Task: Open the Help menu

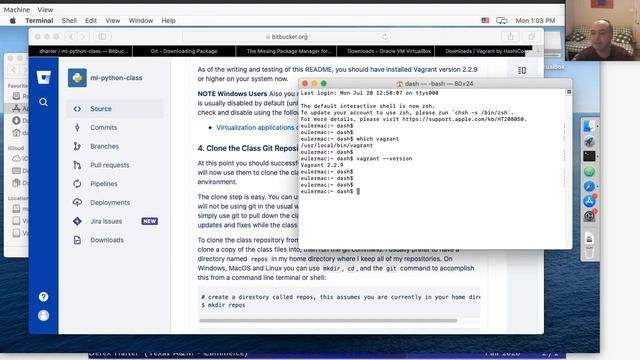Action: pyautogui.click(x=168, y=20)
